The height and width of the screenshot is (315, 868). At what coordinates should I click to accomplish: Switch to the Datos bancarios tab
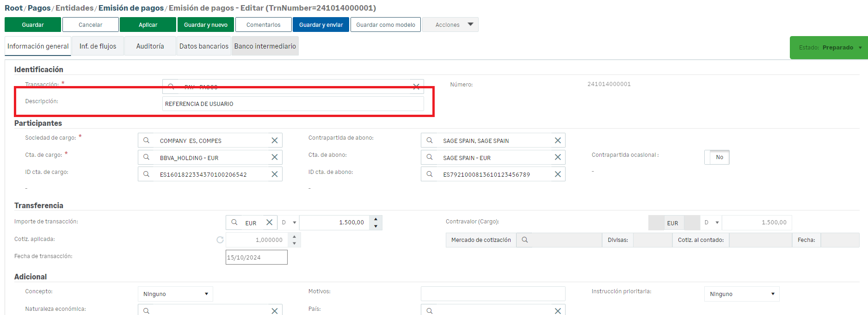pyautogui.click(x=203, y=46)
